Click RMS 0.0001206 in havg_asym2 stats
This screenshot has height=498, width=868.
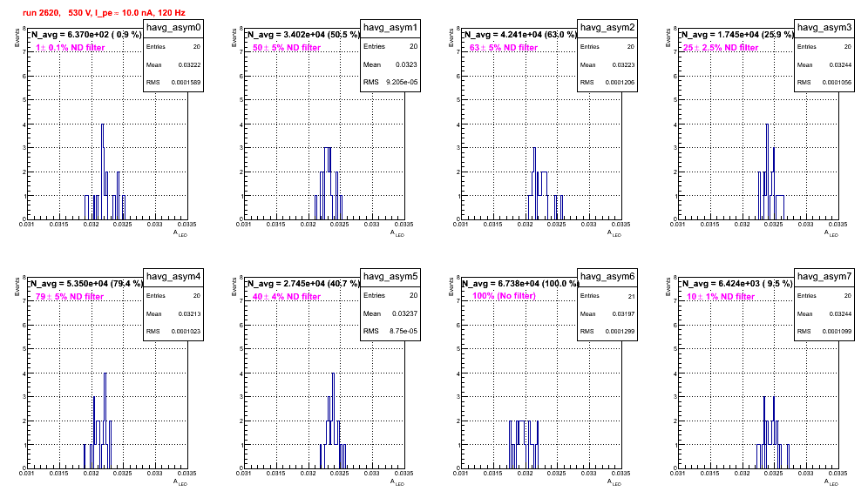[x=607, y=83]
